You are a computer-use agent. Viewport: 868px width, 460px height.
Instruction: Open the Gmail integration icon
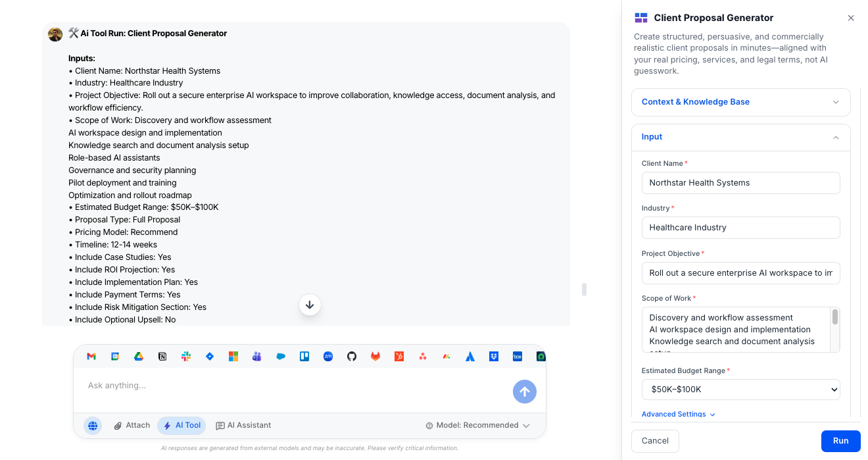pyautogui.click(x=91, y=356)
